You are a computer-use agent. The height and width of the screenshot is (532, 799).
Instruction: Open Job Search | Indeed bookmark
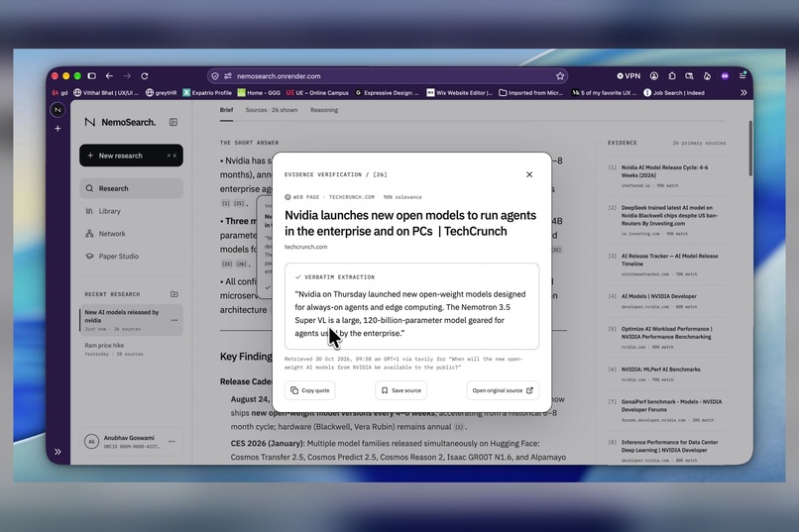click(674, 93)
